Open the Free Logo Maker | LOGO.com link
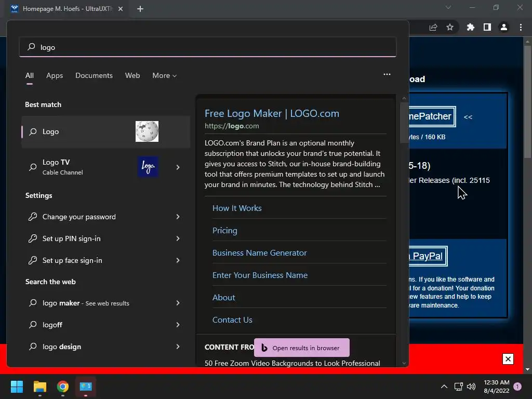Image resolution: width=532 pixels, height=399 pixels. 272,113
